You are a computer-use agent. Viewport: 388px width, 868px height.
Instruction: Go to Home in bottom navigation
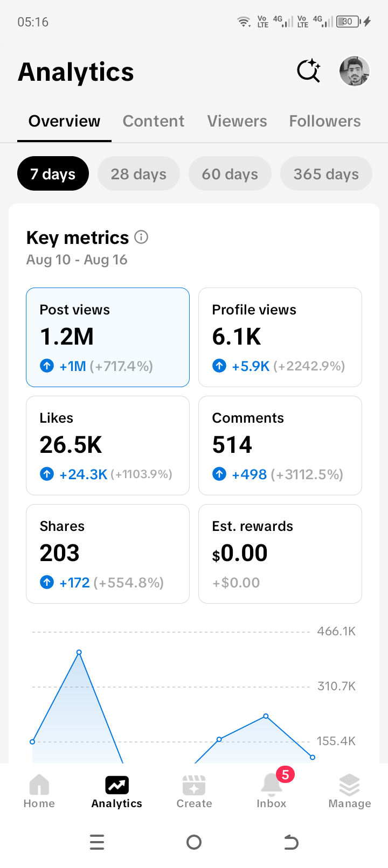(39, 791)
